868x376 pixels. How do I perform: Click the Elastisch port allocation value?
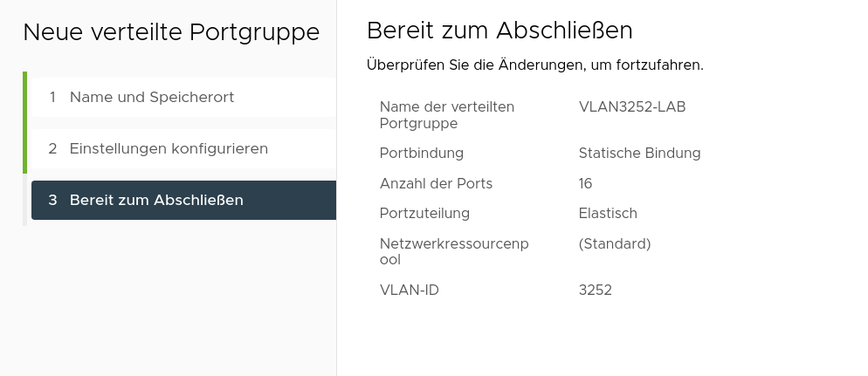(608, 214)
